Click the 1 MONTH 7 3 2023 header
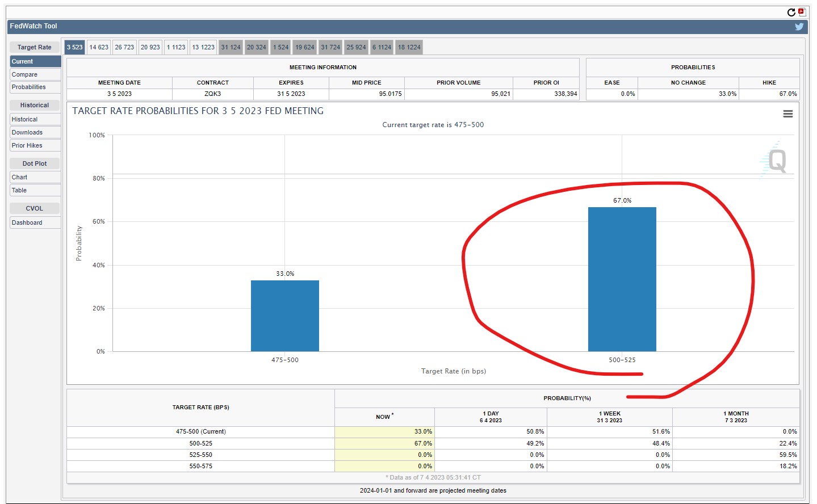The image size is (817, 504). [736, 417]
